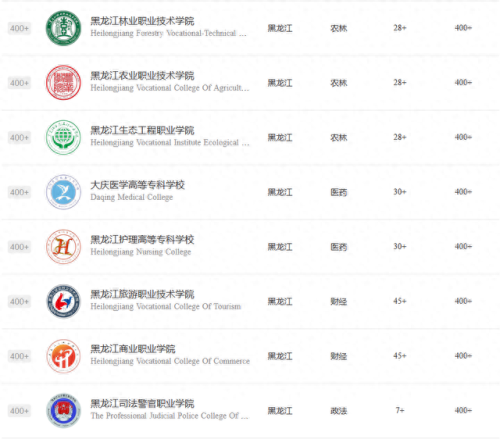Click the 400+ rank badge for 黑龙江林业职业技术学院

(x=19, y=28)
